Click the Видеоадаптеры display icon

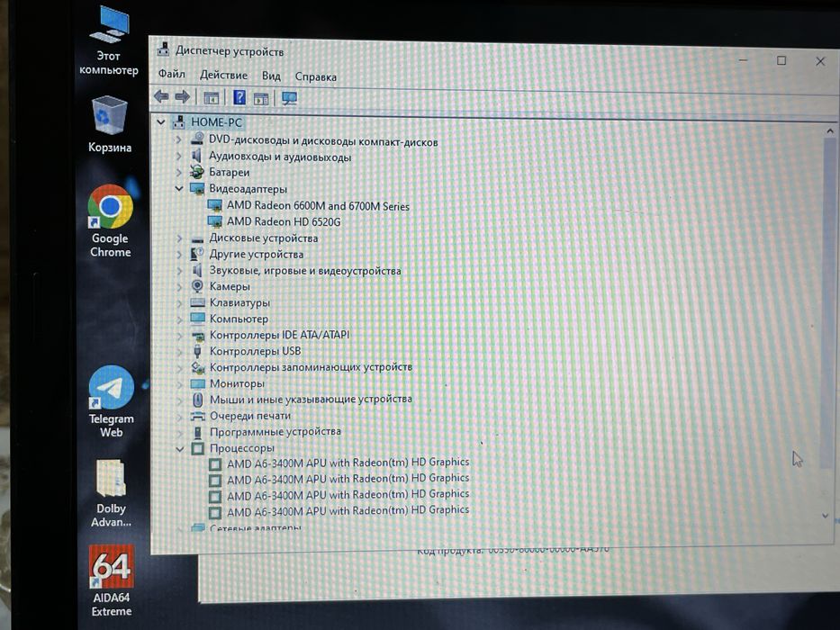point(197,189)
